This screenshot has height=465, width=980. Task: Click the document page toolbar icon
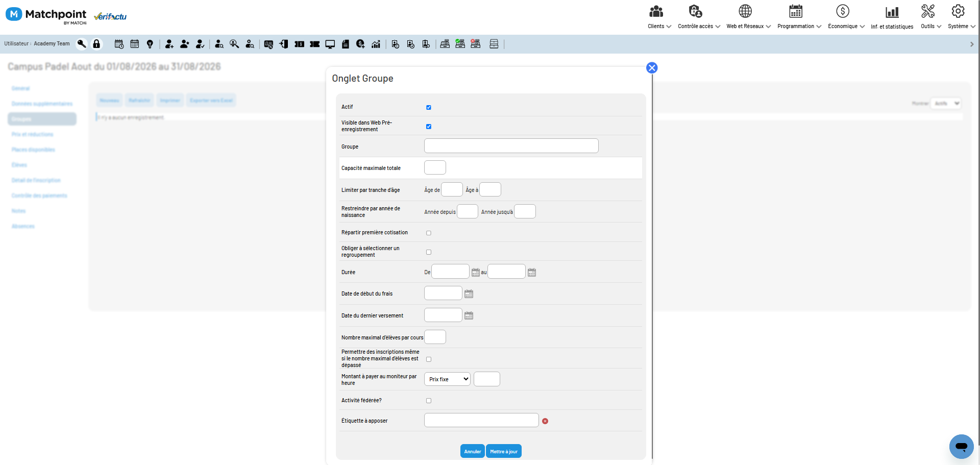tap(346, 44)
